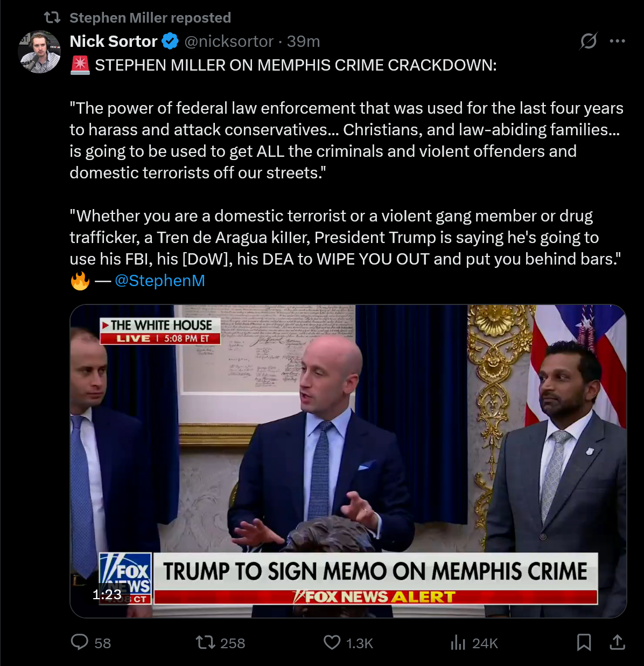This screenshot has height=666, width=644.
Task: Click the 1:23 video duration badge
Action: tap(107, 594)
